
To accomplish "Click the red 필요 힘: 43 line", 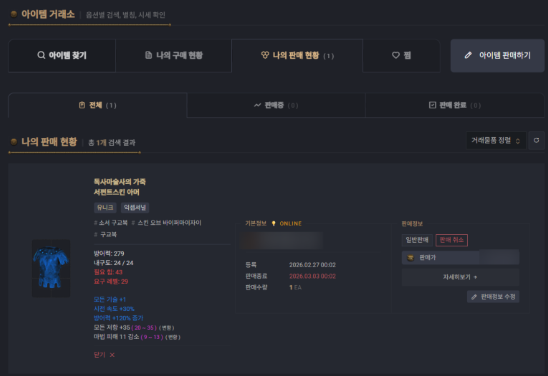I will 108,272.
